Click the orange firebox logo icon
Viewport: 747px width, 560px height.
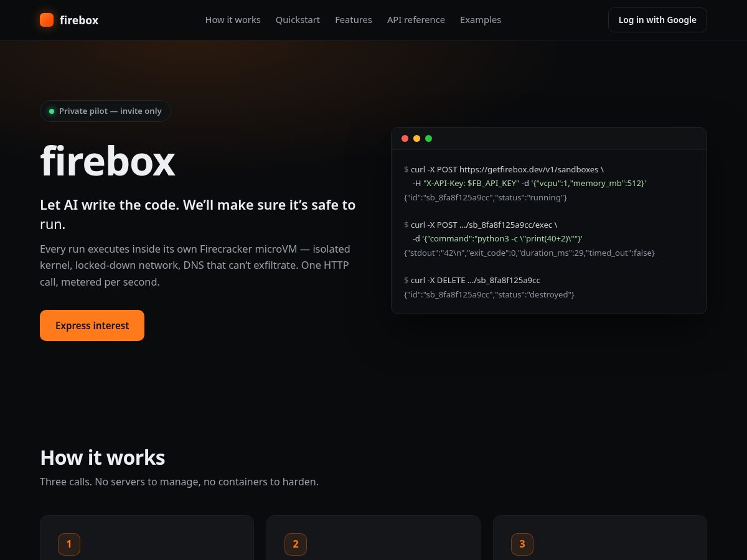click(x=47, y=20)
